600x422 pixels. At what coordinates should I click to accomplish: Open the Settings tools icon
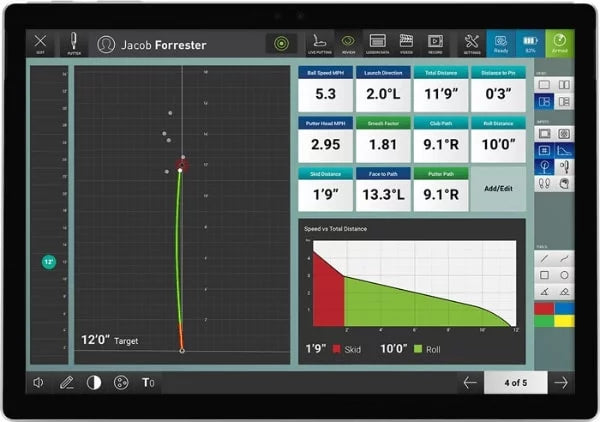click(471, 44)
